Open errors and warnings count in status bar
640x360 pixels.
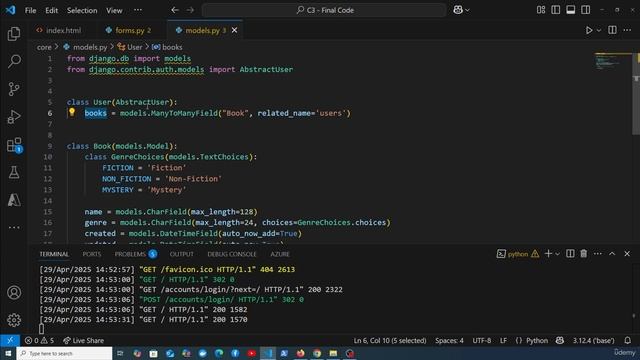(39, 340)
